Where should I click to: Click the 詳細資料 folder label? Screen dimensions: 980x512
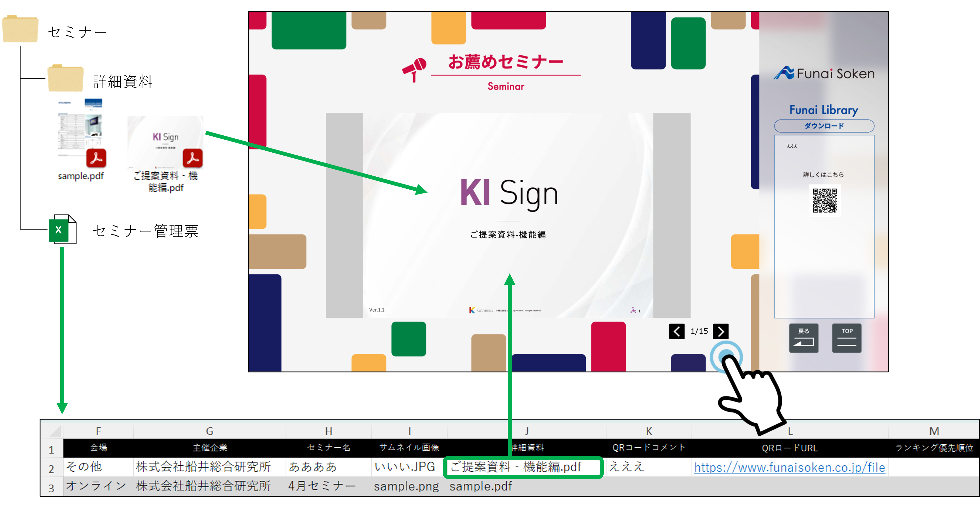pyautogui.click(x=122, y=81)
